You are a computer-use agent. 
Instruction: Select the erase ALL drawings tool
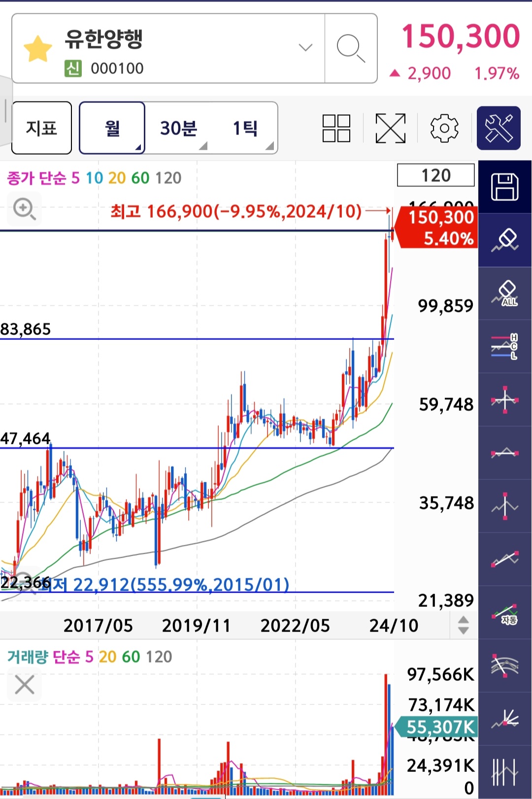pyautogui.click(x=505, y=294)
